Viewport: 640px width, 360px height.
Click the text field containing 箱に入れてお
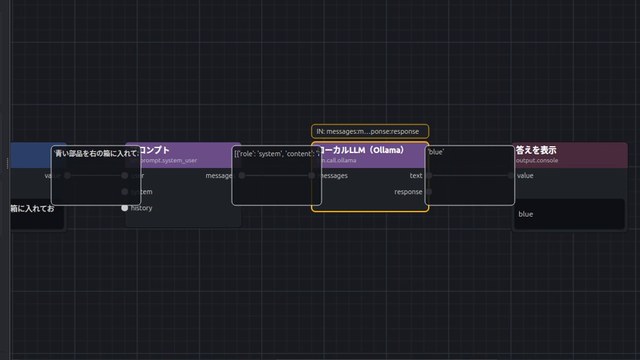(x=37, y=214)
